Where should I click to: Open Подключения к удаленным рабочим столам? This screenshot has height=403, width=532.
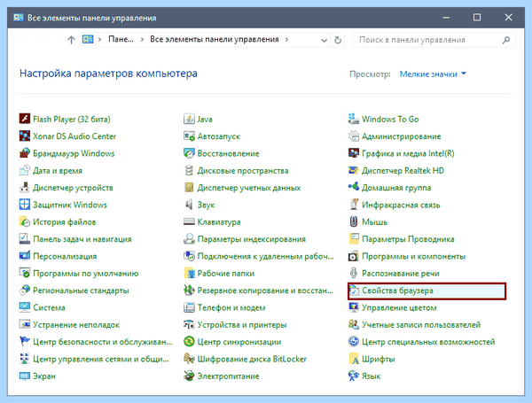(x=266, y=256)
